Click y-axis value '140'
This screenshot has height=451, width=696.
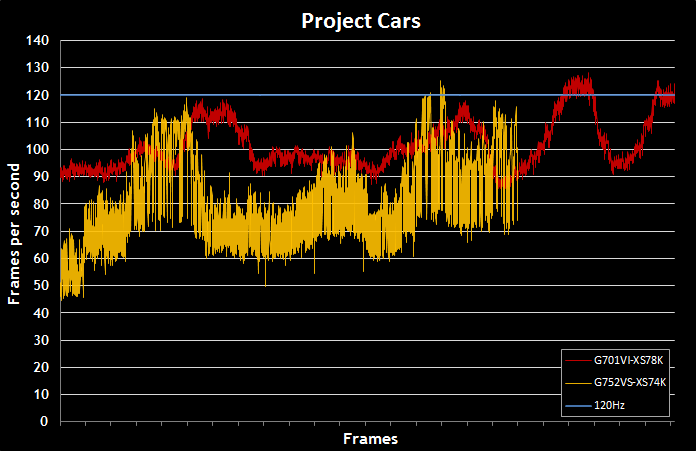tap(37, 40)
